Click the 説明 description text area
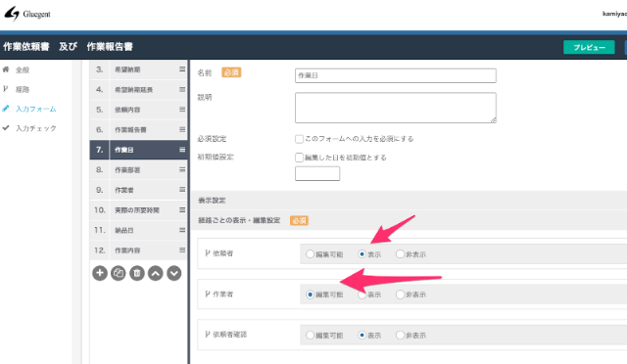The width and height of the screenshot is (627, 364). [x=396, y=108]
